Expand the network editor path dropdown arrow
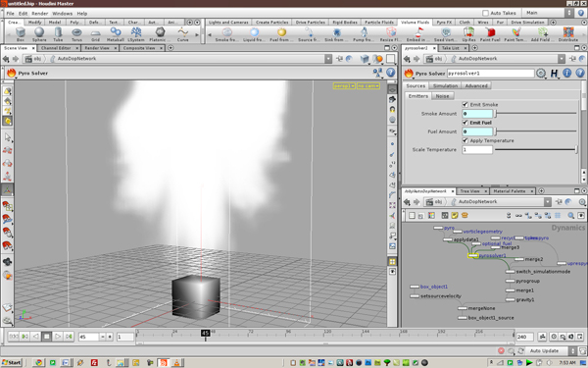The image size is (588, 368). (548, 202)
